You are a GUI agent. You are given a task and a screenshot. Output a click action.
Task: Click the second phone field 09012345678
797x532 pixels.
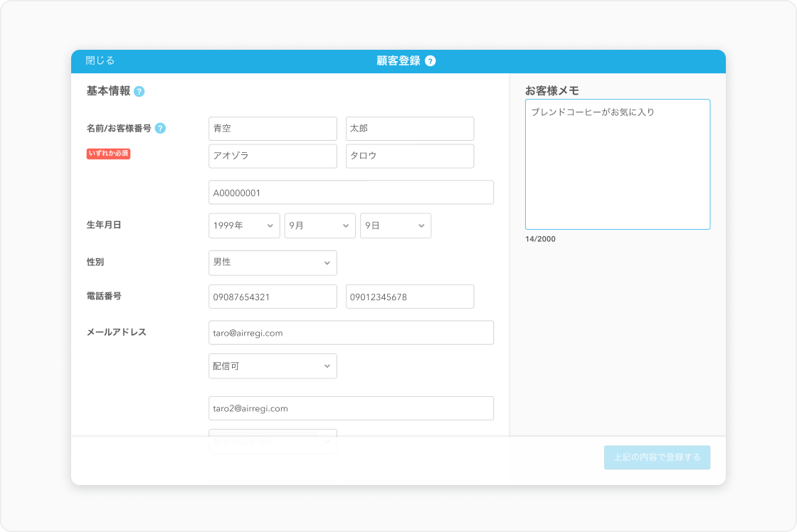click(409, 297)
